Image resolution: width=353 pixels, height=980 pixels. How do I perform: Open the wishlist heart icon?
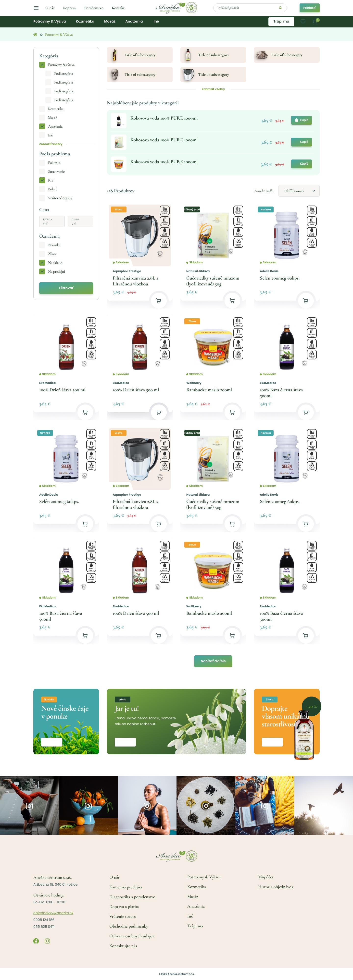coord(303,21)
